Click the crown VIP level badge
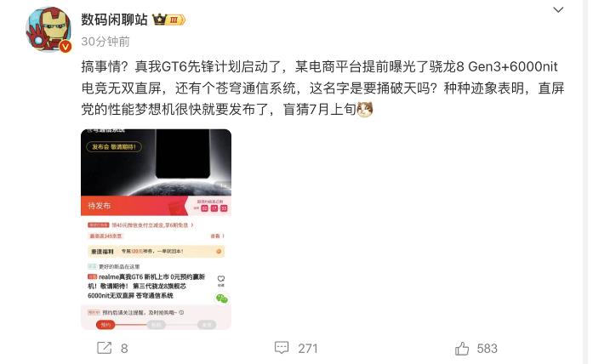Screen dimensions: 593x364 coord(168,20)
